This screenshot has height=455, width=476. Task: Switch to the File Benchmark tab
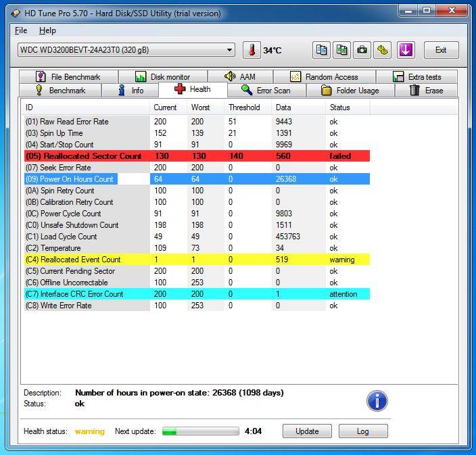pyautogui.click(x=69, y=77)
